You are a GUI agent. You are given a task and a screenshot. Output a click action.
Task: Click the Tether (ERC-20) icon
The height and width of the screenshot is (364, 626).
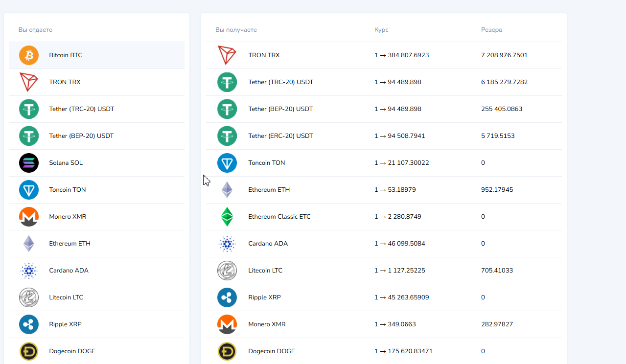(x=227, y=136)
